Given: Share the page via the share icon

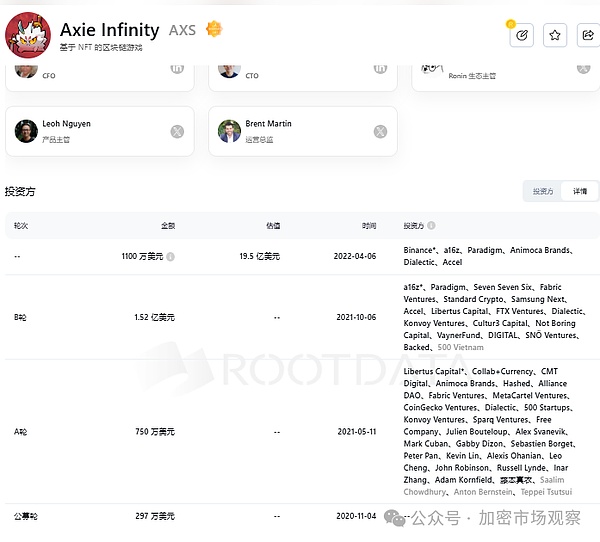Looking at the screenshot, I should [587, 35].
